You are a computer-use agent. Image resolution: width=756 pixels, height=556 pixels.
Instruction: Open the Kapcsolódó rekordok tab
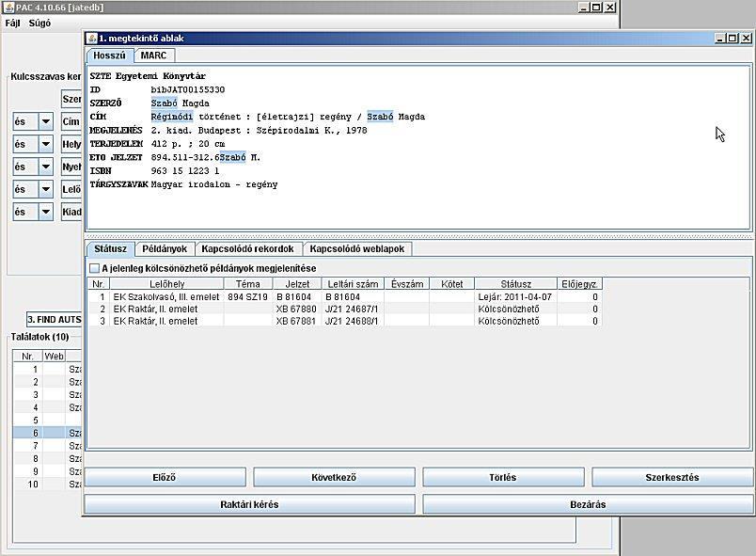tap(248, 248)
